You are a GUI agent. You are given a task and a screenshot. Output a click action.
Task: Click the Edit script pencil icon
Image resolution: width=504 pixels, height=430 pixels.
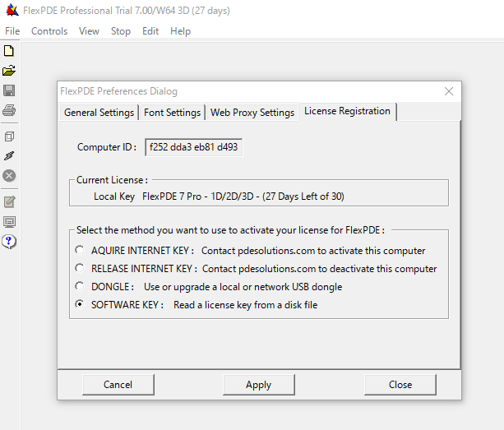pos(10,201)
